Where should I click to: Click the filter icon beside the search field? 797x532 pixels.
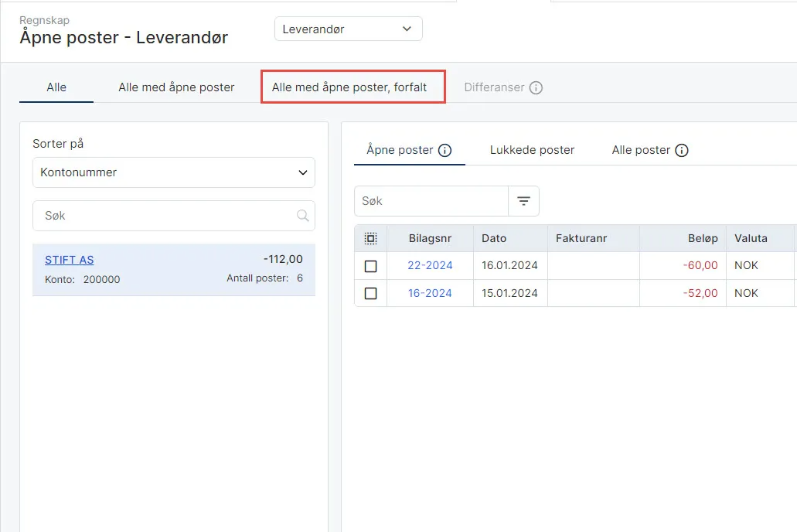point(523,201)
